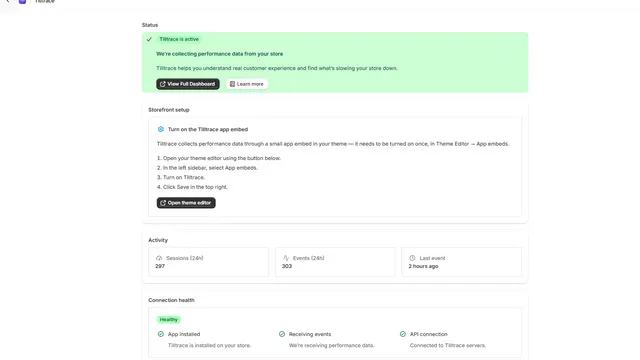Click the 'Receiving events' label

310,334
